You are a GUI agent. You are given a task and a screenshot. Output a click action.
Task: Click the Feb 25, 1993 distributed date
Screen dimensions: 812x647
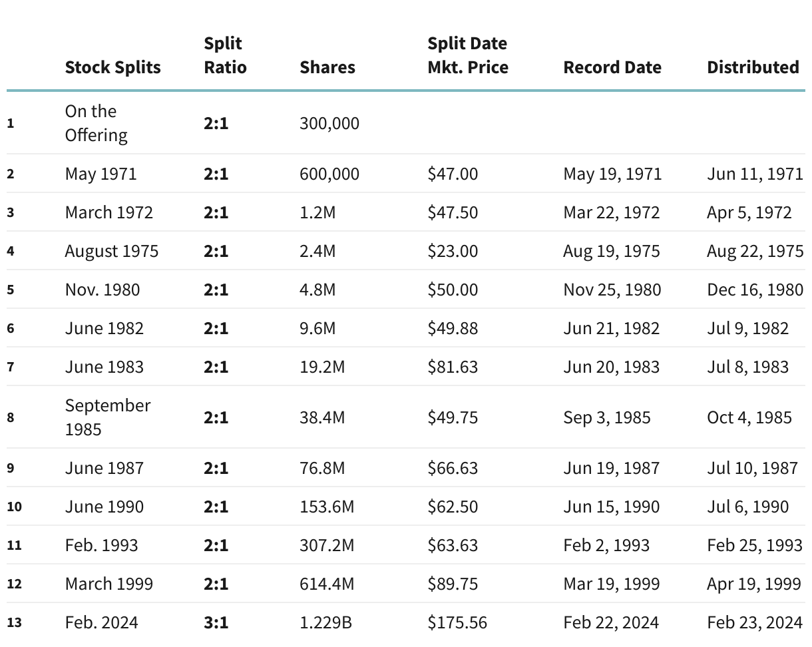coord(755,545)
